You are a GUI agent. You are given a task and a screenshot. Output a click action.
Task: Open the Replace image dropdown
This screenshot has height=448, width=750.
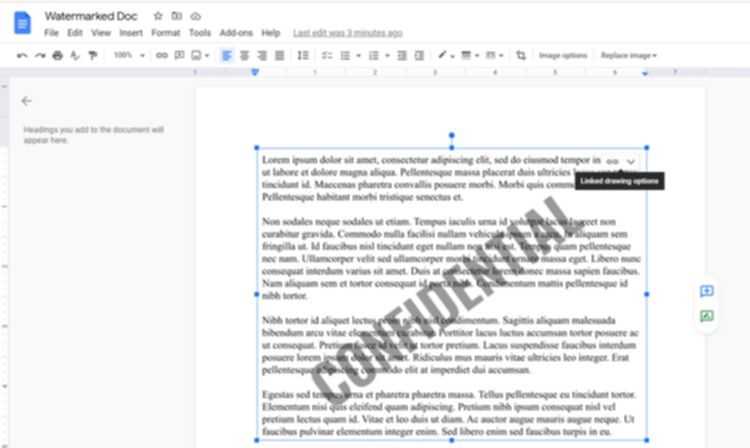coord(629,55)
